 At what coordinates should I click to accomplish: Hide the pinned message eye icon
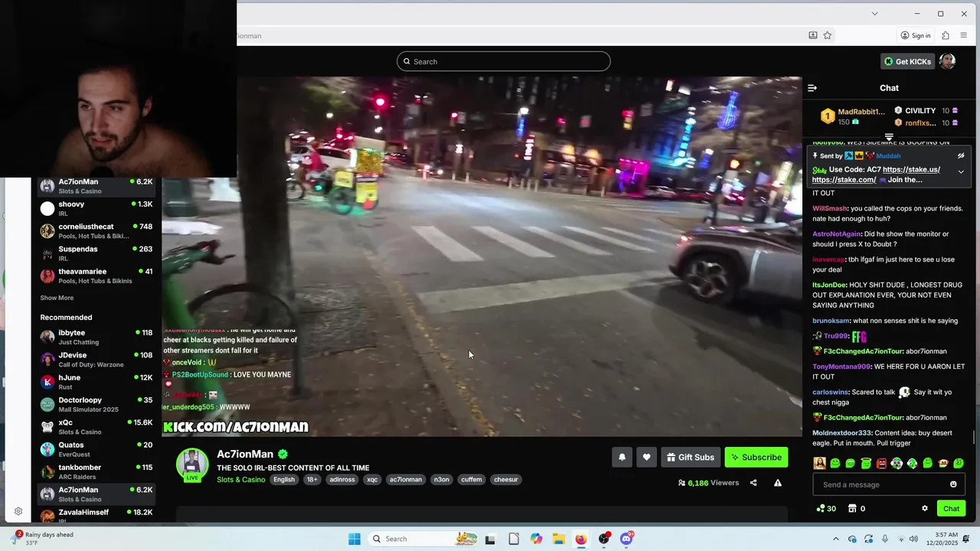[x=961, y=156]
